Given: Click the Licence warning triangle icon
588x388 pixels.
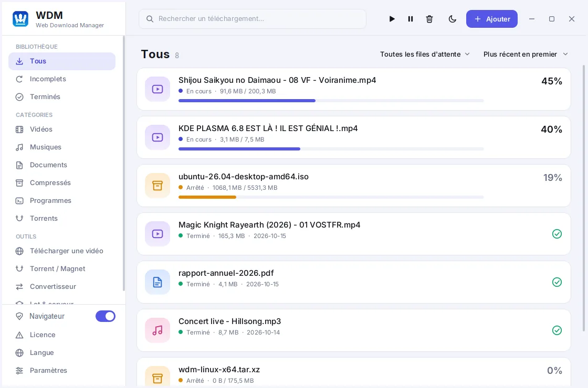Looking at the screenshot, I should point(19,335).
